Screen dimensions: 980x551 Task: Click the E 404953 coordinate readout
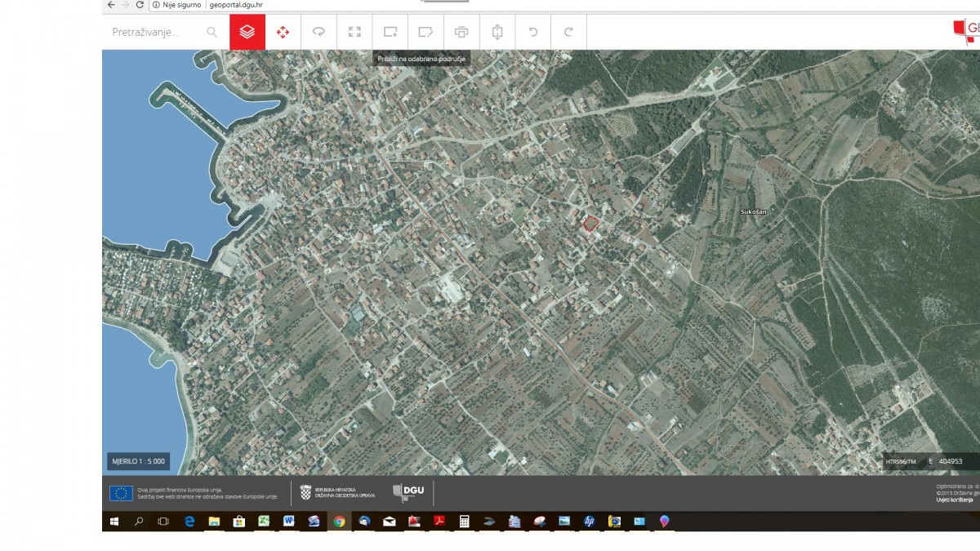tap(946, 461)
